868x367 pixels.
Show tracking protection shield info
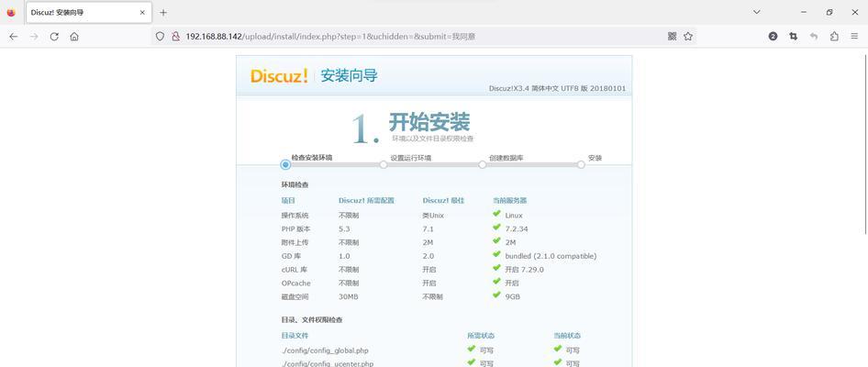tap(160, 37)
